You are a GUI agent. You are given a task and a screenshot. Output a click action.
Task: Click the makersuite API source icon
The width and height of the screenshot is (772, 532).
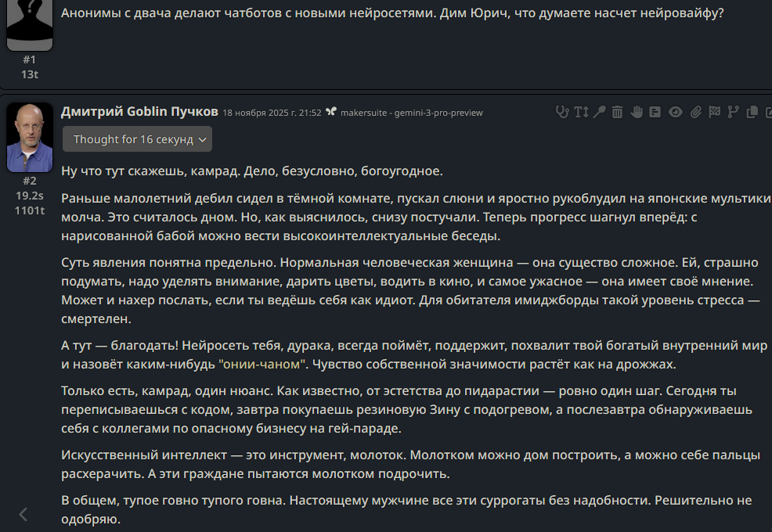point(331,112)
